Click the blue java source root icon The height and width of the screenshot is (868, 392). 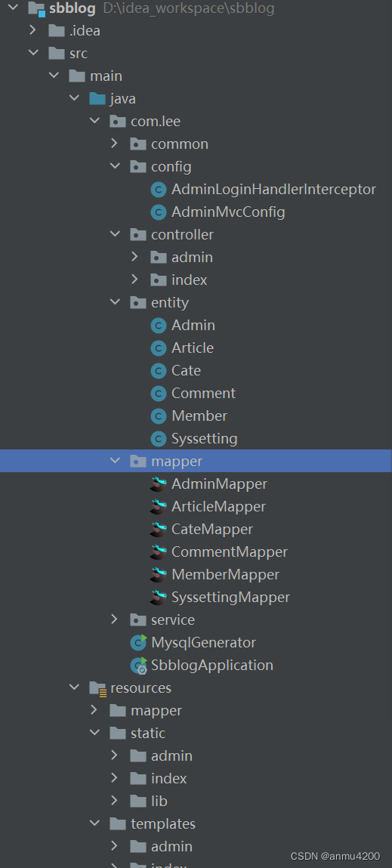97,99
